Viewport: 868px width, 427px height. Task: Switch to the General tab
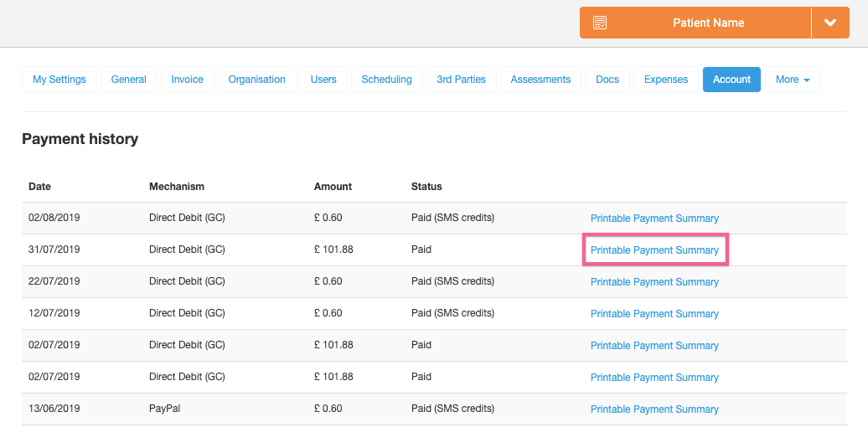(x=128, y=80)
